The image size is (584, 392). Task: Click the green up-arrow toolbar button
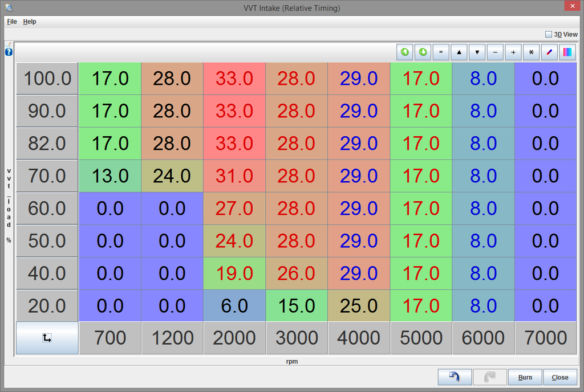point(405,52)
